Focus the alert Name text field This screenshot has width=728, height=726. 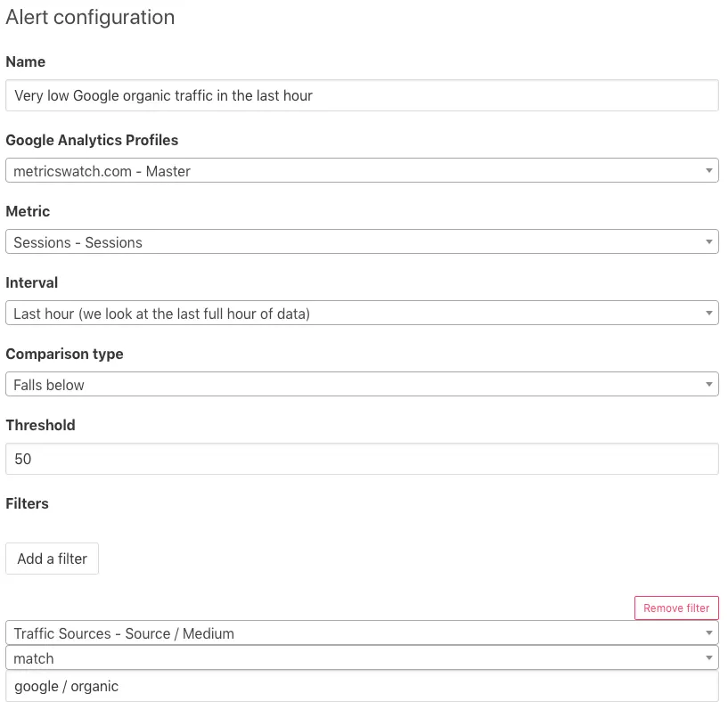[362, 95]
